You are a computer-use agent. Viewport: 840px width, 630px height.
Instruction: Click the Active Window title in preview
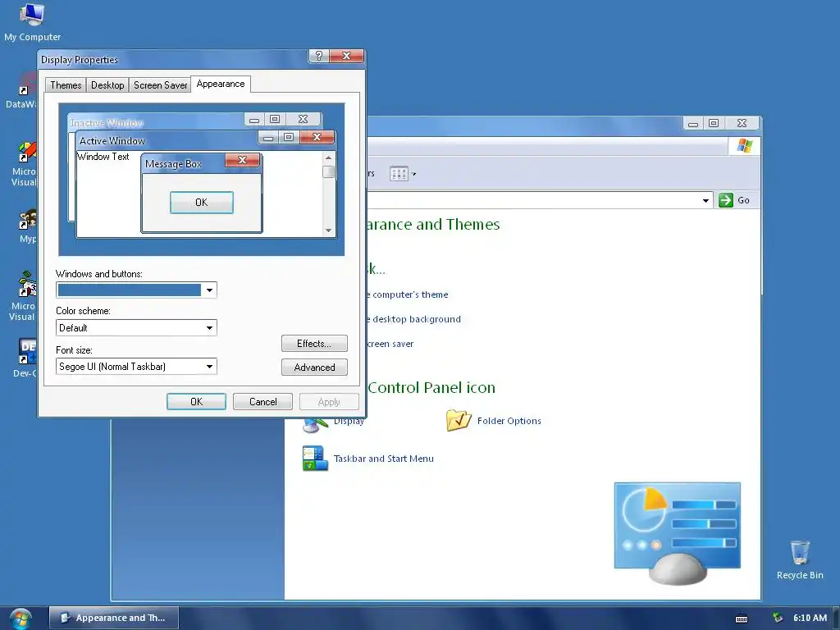pos(112,141)
